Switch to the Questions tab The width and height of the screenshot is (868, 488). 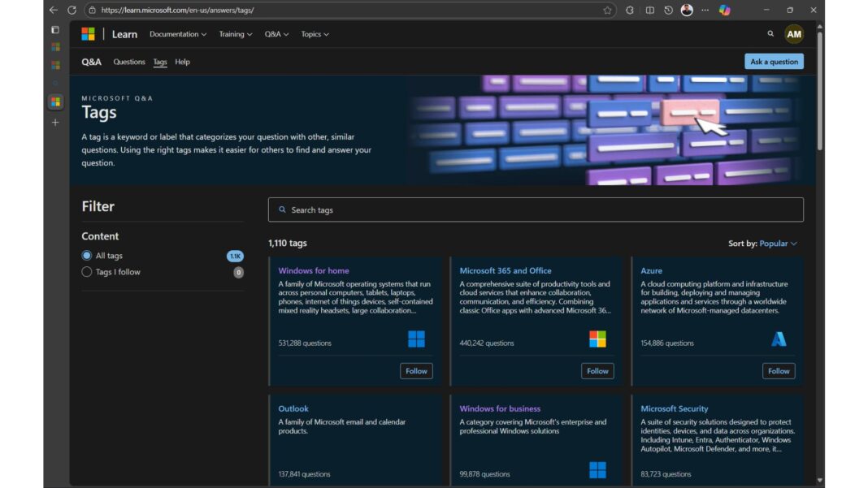point(129,61)
